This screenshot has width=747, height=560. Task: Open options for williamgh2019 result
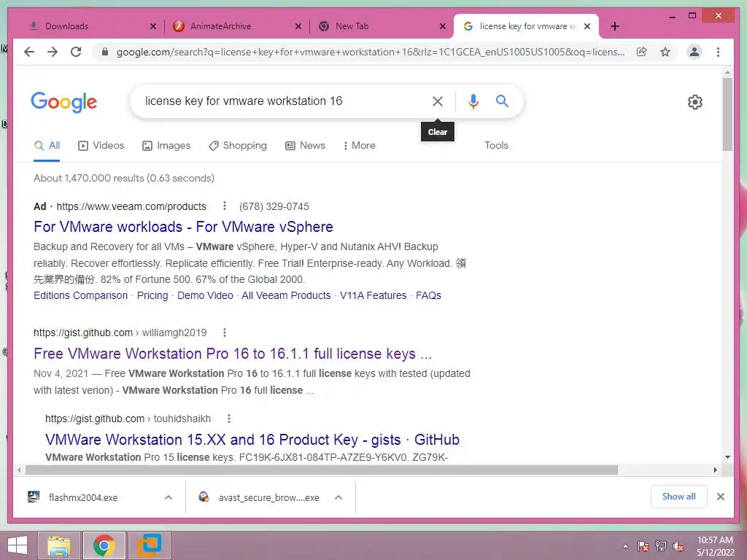pos(225,332)
